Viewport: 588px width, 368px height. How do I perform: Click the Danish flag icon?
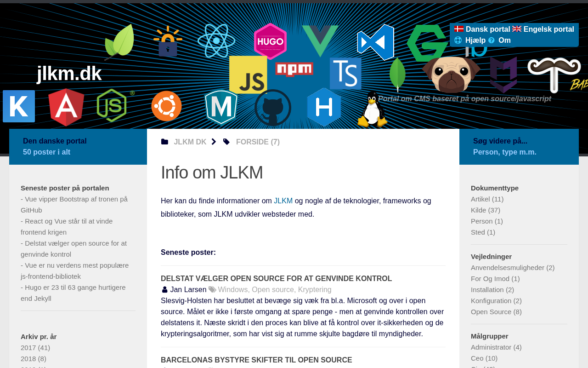[459, 29]
